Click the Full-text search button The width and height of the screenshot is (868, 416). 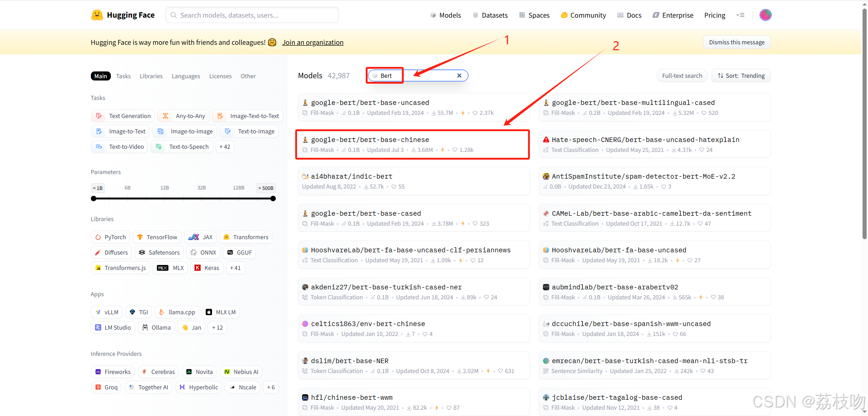tap(682, 76)
